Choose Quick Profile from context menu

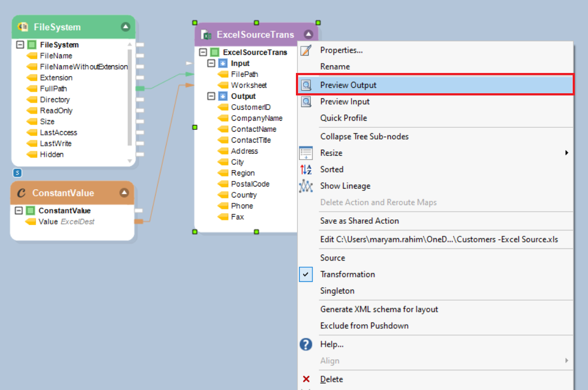(x=344, y=118)
